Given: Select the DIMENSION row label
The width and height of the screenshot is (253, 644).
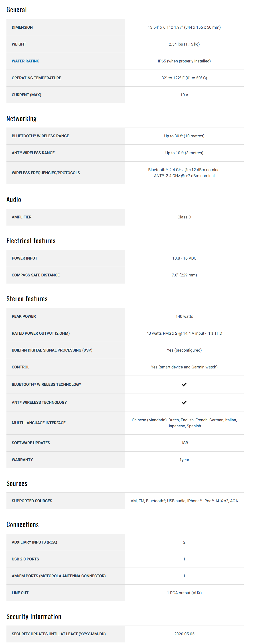Looking at the screenshot, I should 22,27.
